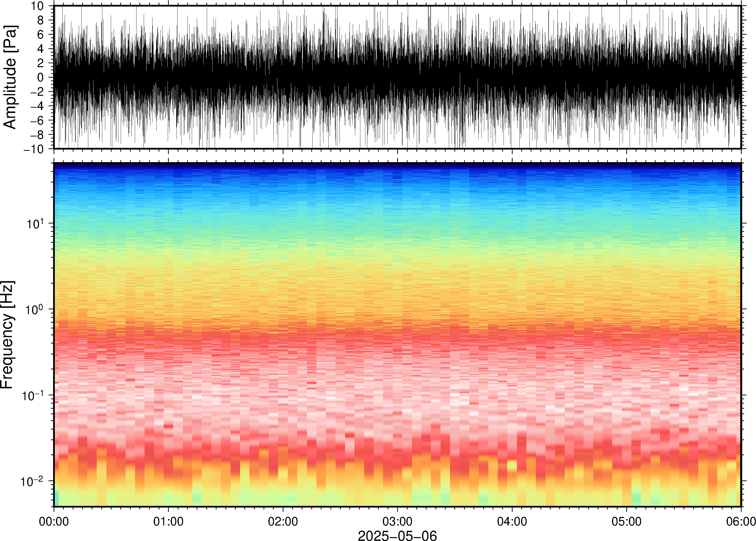Click the amplitude tick label 8
The width and height of the screenshot is (756, 541).
41,20
